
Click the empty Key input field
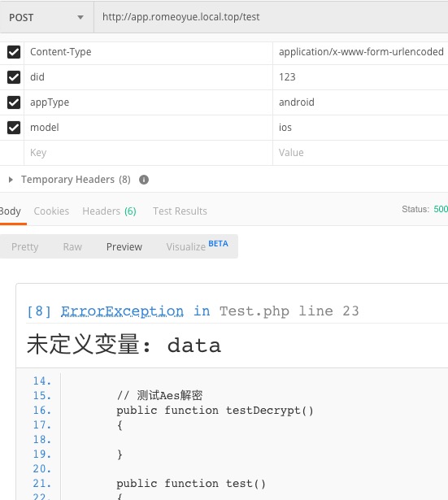[148, 153]
